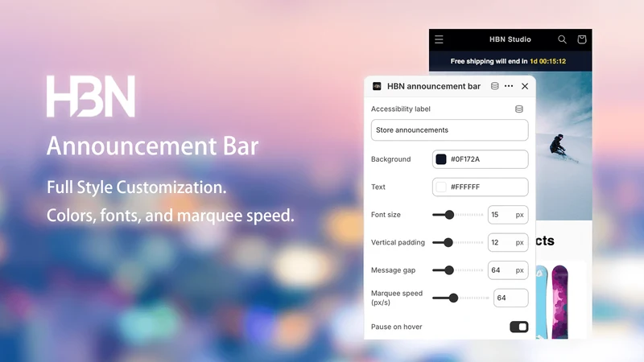Viewport: 644px width, 362px height.
Task: Click the Vertical padding label
Action: [x=398, y=242]
